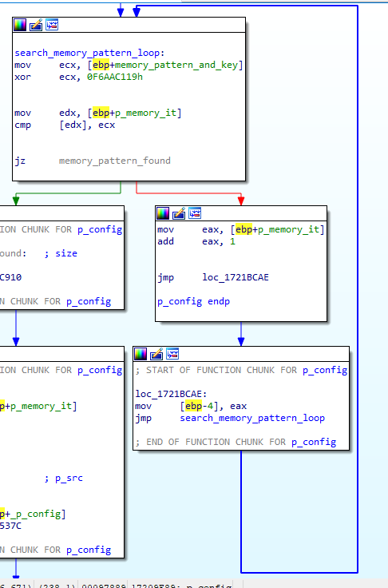Click the 0F6AAC119h xor constant

pyautogui.click(x=115, y=77)
